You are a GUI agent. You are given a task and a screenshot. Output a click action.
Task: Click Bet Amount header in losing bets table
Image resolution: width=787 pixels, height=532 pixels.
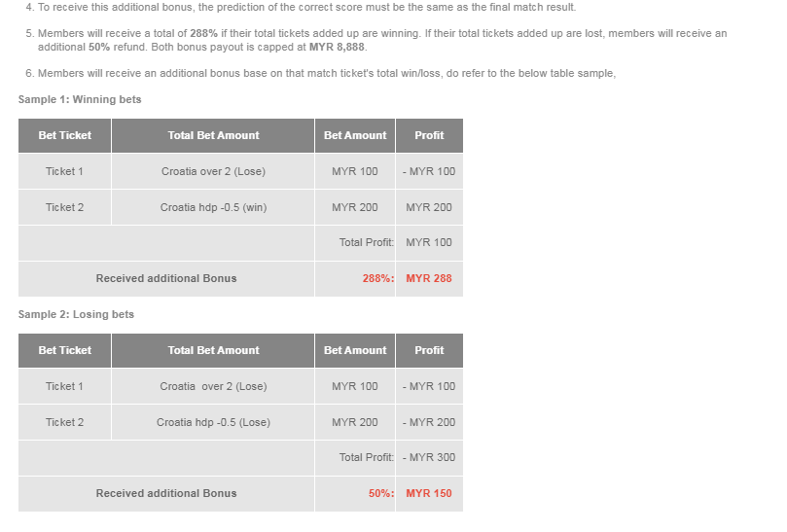(355, 350)
